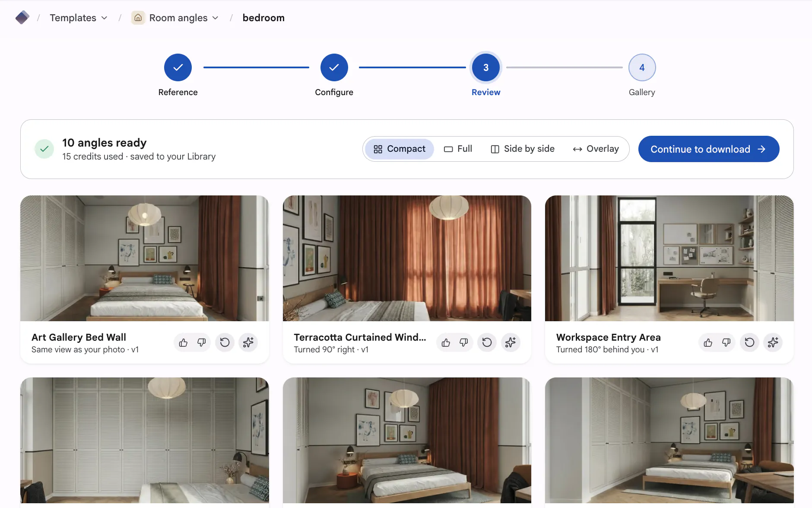Click 'Turned 180° behind you · v1' caption
Viewport: 812px width, 508px height.
point(607,349)
